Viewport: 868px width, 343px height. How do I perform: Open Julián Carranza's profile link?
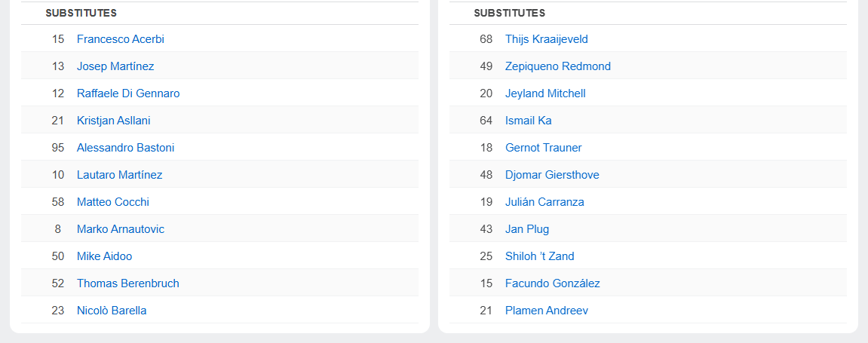pos(544,202)
